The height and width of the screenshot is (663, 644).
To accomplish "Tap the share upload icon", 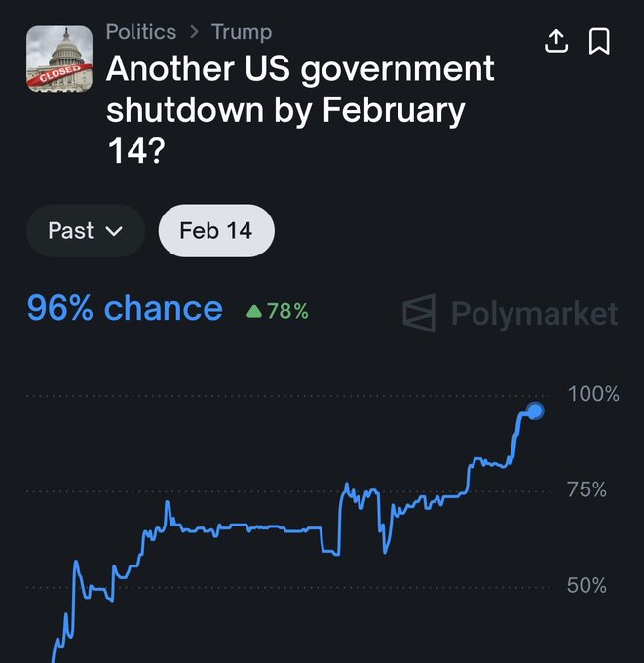I will point(556,41).
